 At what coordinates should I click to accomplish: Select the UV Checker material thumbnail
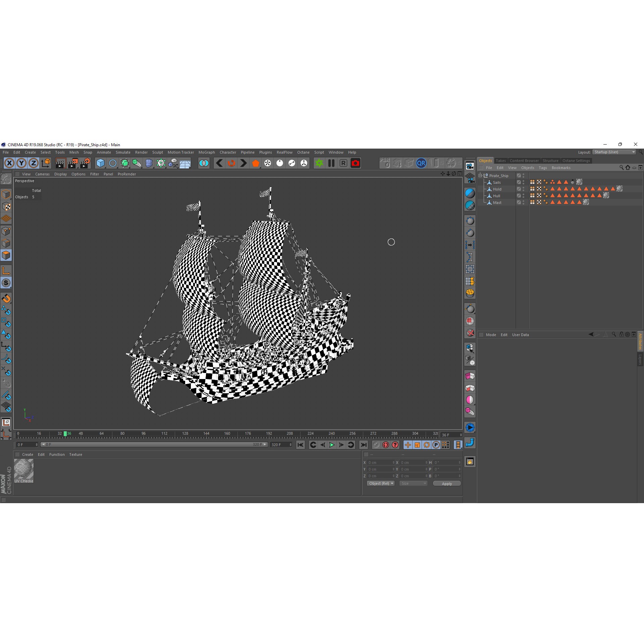tap(23, 470)
